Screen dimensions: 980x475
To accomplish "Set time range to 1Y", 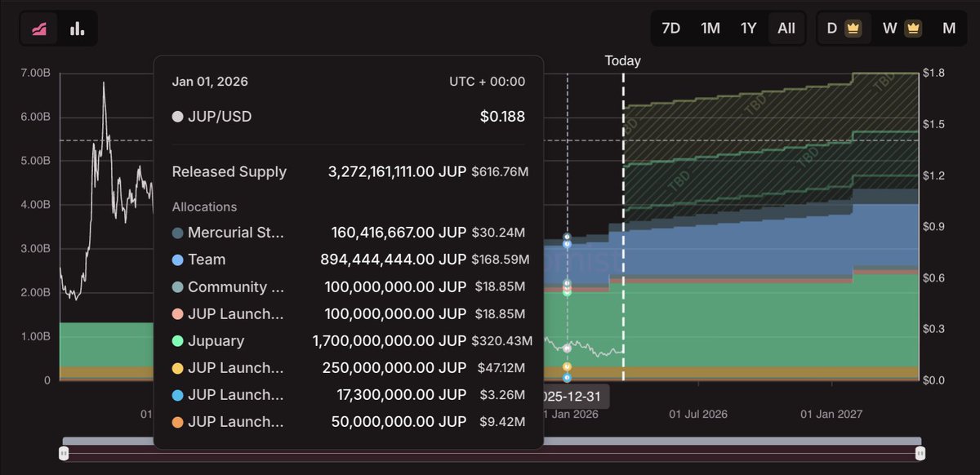I will tap(748, 28).
